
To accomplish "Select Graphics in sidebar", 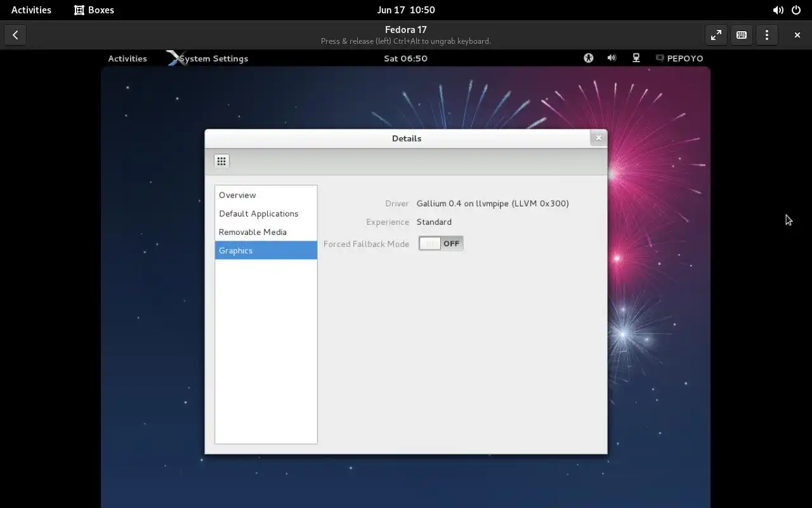I will (x=266, y=250).
